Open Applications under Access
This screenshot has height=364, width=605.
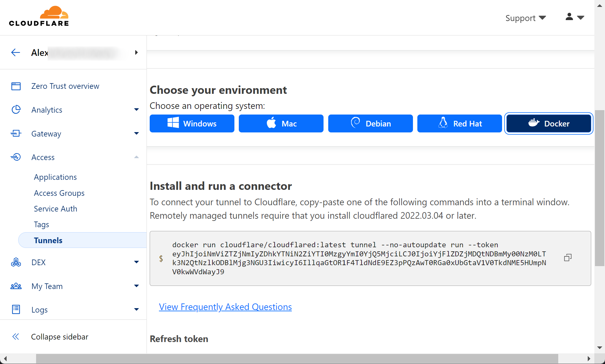55,177
